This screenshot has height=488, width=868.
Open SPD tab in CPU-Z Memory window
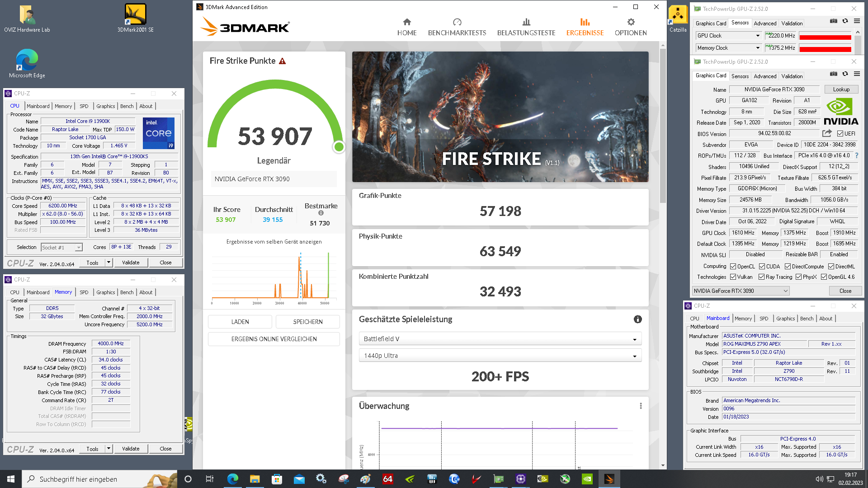coord(84,292)
